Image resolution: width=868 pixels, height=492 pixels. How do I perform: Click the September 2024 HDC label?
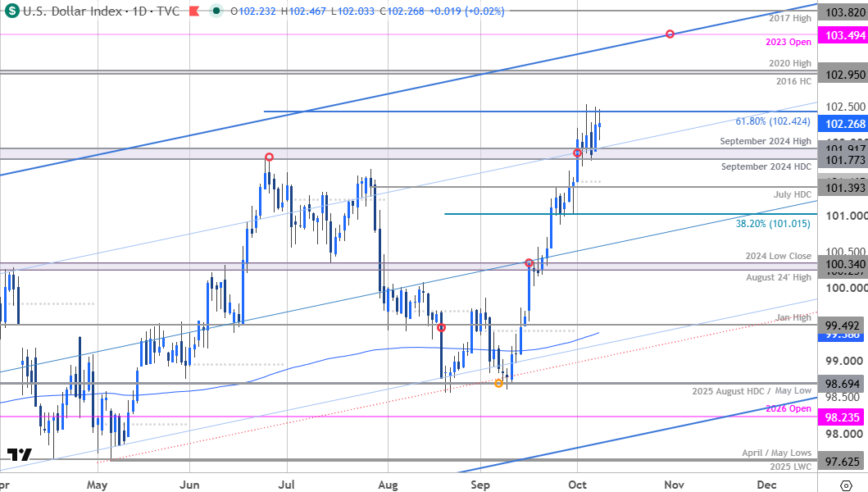[766, 166]
